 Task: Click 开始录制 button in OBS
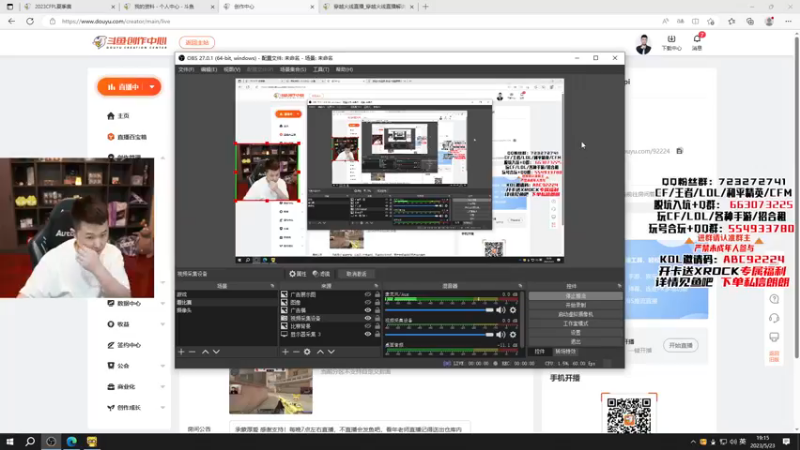click(575, 305)
